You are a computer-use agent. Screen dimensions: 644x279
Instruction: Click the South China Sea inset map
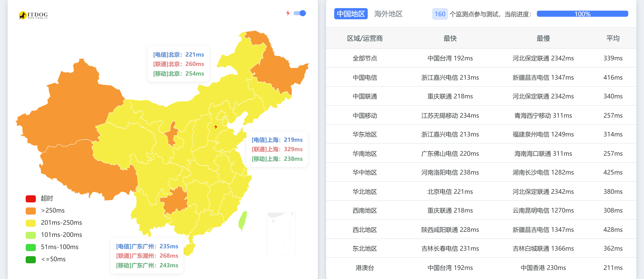point(281,233)
